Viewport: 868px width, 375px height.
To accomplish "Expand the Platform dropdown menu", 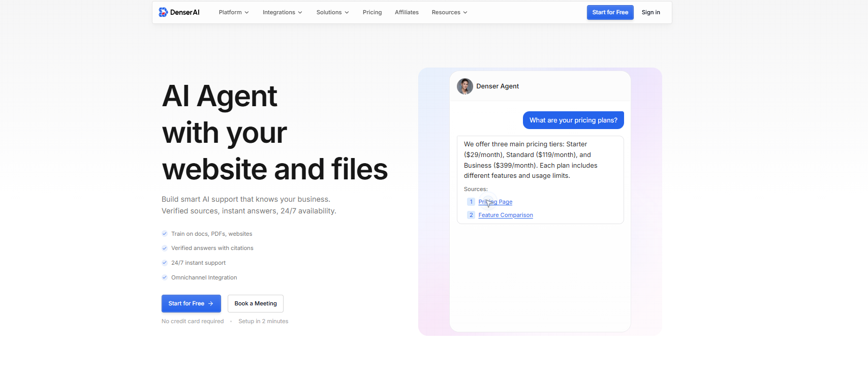I will (x=234, y=12).
